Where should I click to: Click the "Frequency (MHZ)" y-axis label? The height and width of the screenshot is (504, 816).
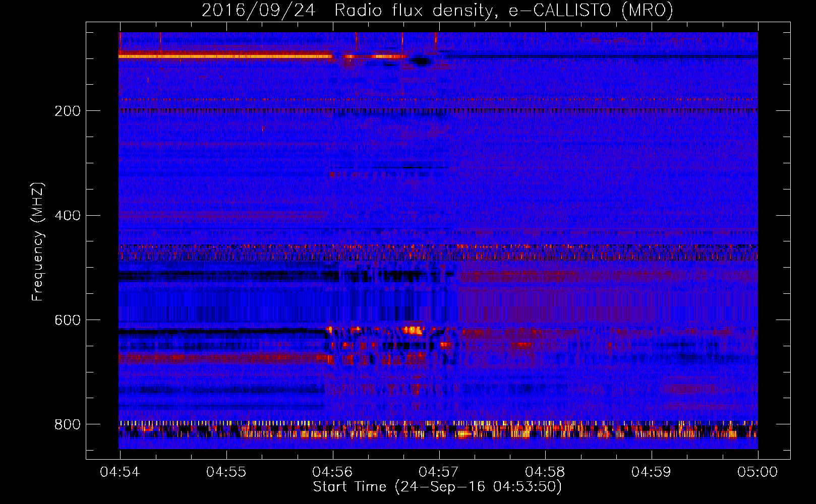(38, 241)
